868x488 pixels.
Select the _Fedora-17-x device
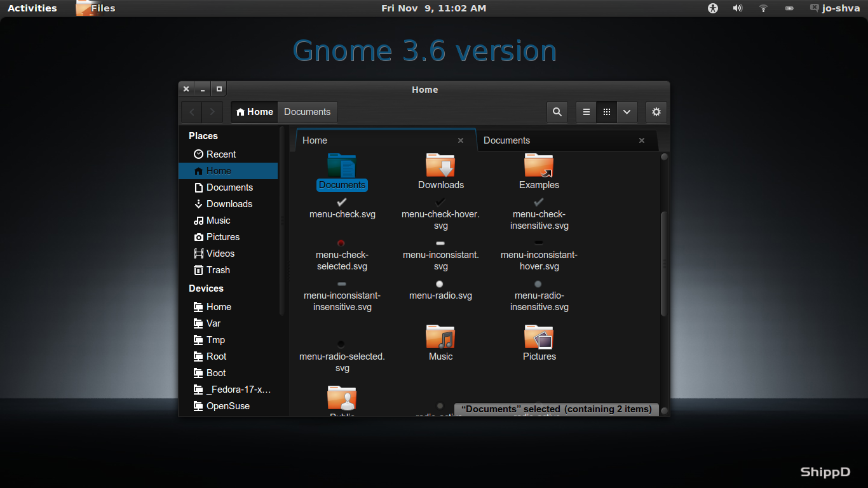[x=228, y=390]
